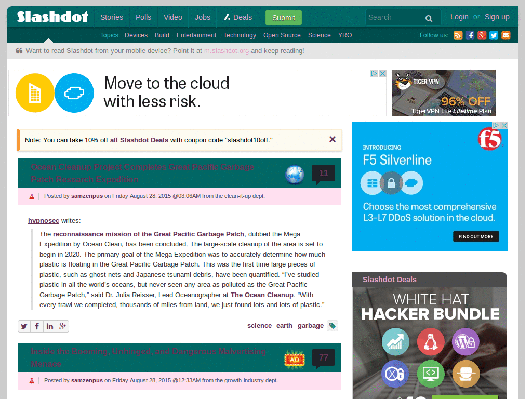Click the email newsletter icon in header
Screen dimensions: 532x399
click(506, 35)
